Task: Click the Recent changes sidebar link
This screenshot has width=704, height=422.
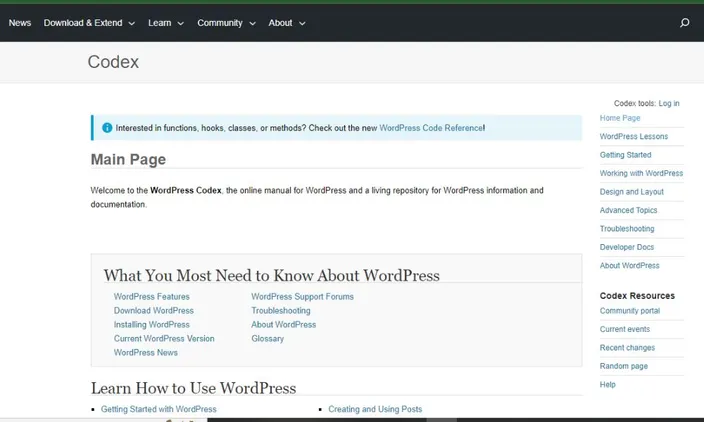Action: point(627,347)
